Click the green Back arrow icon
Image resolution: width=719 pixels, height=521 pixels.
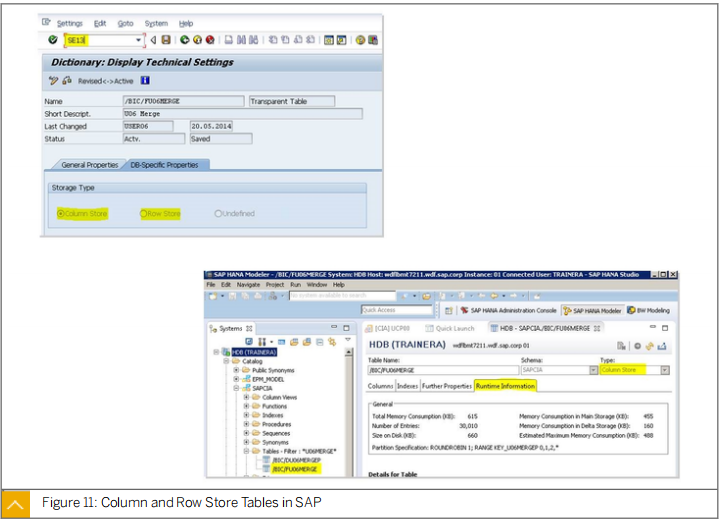[184, 40]
